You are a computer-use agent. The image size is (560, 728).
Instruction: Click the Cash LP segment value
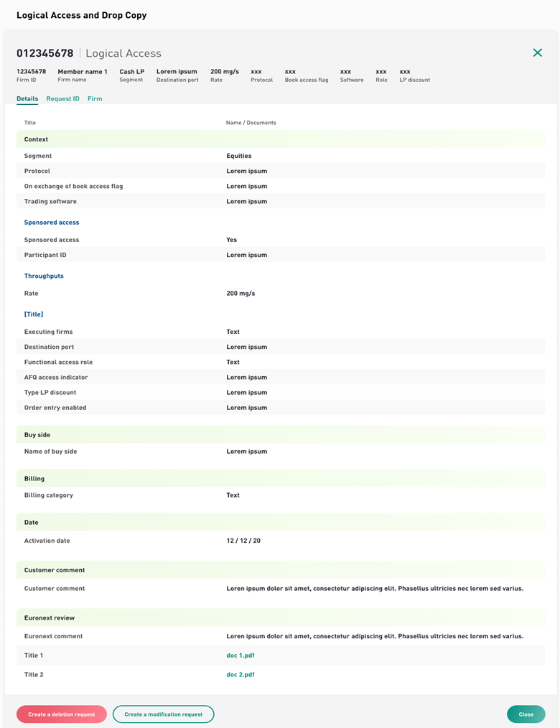[x=132, y=72]
